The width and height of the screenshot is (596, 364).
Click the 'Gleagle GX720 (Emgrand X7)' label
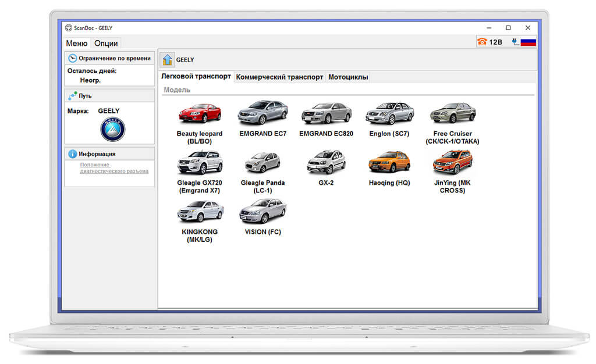[x=200, y=187]
